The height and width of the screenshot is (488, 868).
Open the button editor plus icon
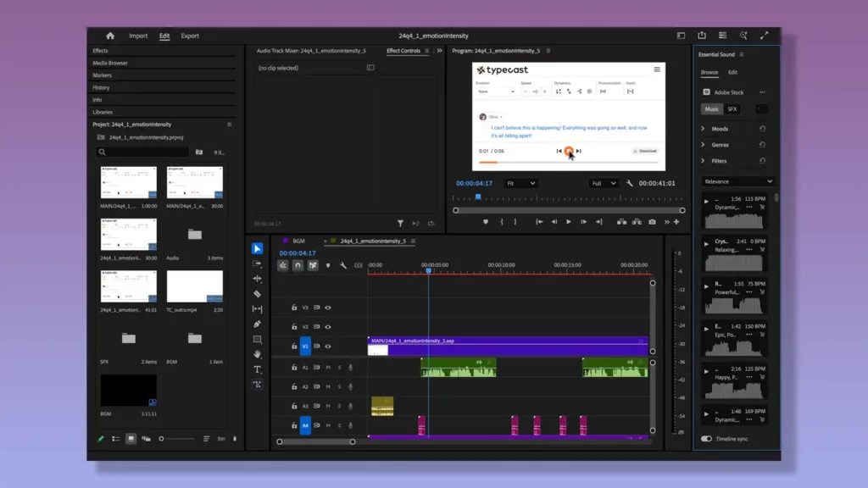676,222
